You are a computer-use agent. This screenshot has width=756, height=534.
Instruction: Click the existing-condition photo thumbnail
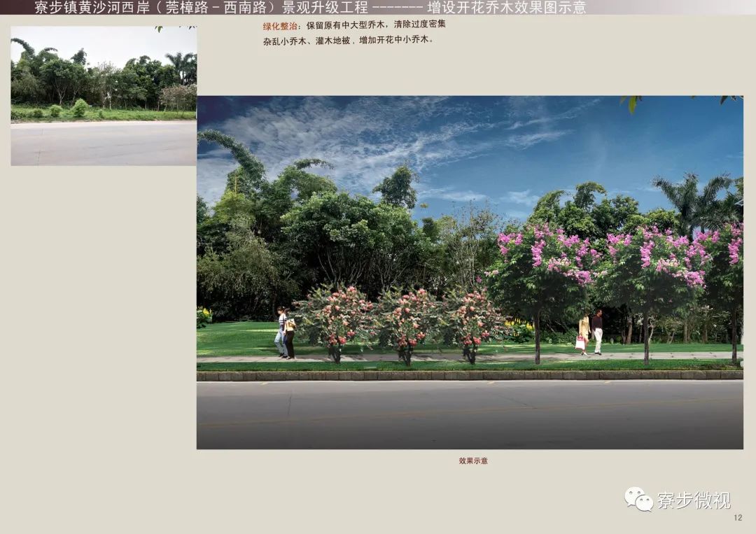click(x=104, y=96)
